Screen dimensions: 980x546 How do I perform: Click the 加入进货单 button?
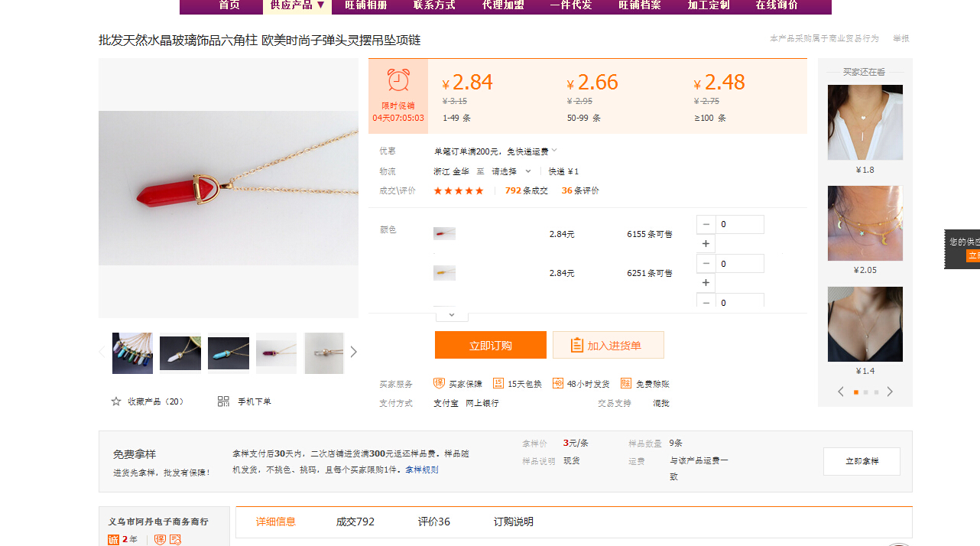tap(608, 345)
